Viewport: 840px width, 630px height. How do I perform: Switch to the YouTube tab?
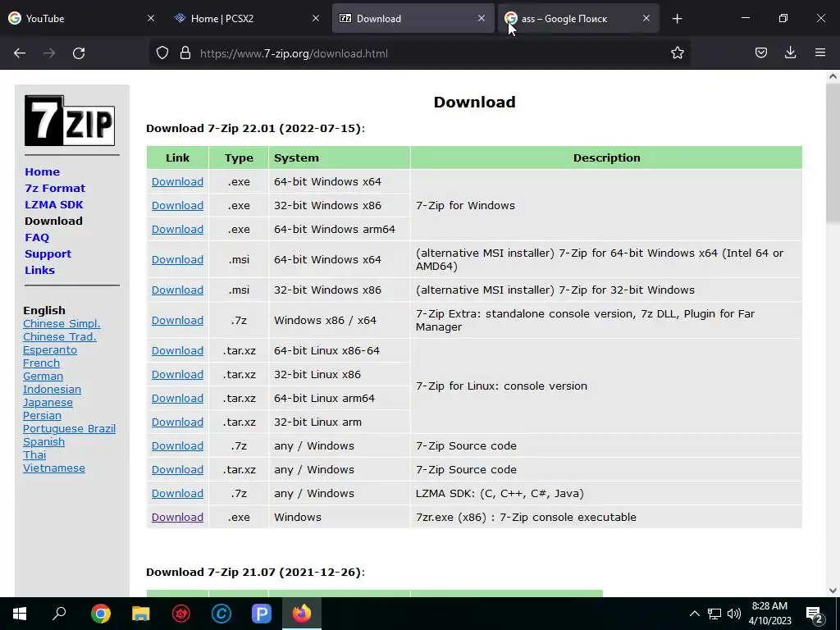tap(80, 18)
